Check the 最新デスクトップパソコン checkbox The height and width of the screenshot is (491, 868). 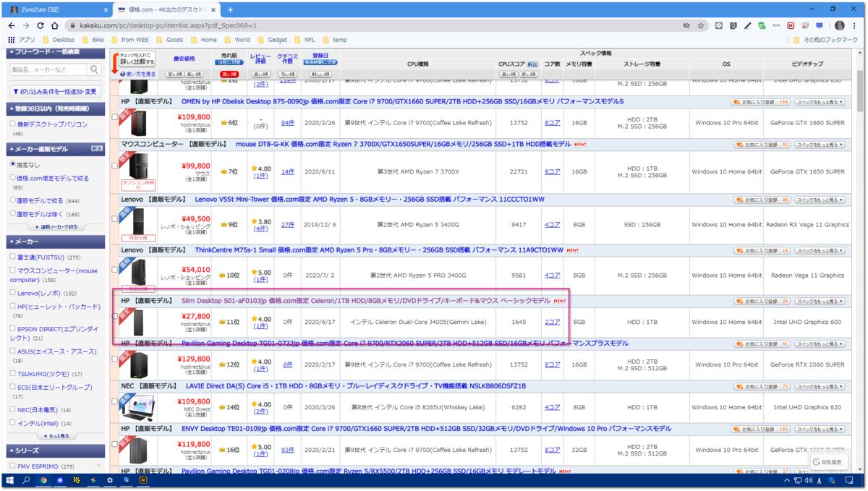[13, 124]
